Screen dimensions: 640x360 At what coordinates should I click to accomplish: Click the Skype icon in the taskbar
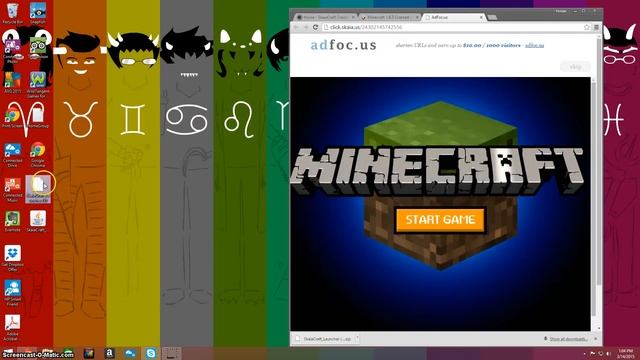pyautogui.click(x=151, y=353)
